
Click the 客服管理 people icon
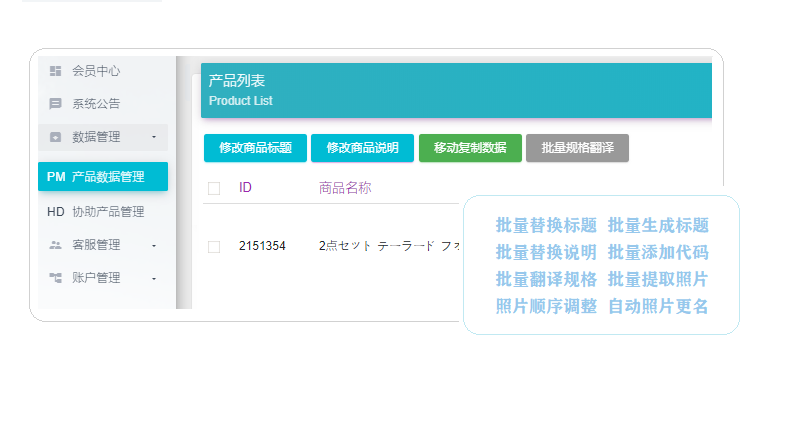pyautogui.click(x=55, y=245)
